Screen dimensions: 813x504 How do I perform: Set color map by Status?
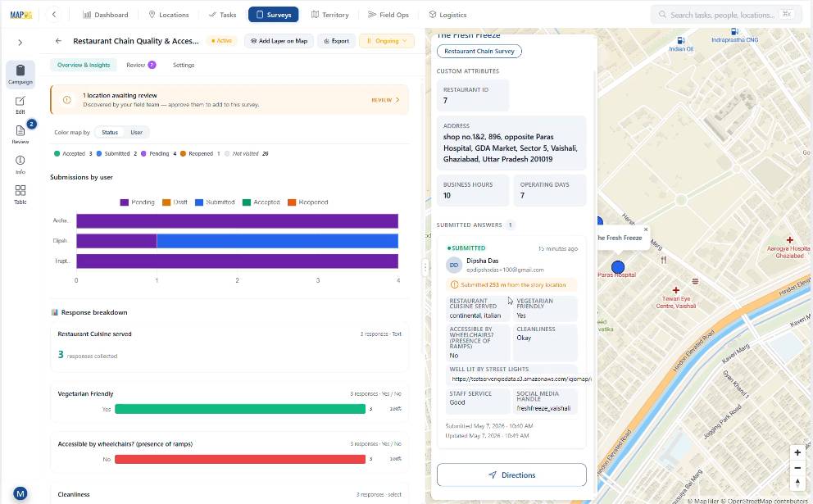click(109, 133)
